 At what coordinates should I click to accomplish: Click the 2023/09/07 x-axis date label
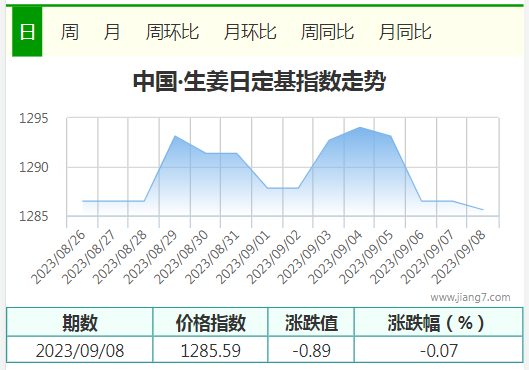[x=428, y=257]
